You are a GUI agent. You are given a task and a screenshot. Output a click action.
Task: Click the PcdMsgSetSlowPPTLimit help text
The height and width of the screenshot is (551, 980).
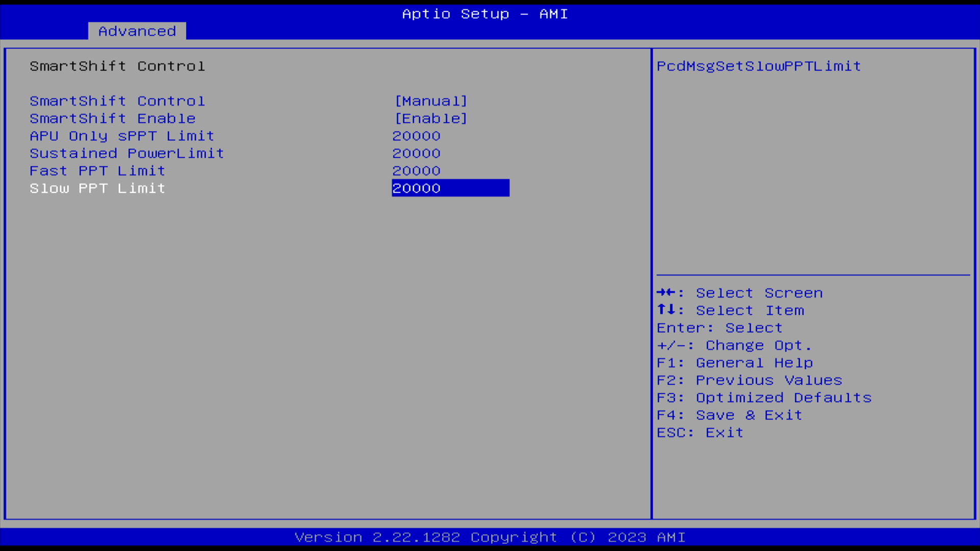click(759, 66)
